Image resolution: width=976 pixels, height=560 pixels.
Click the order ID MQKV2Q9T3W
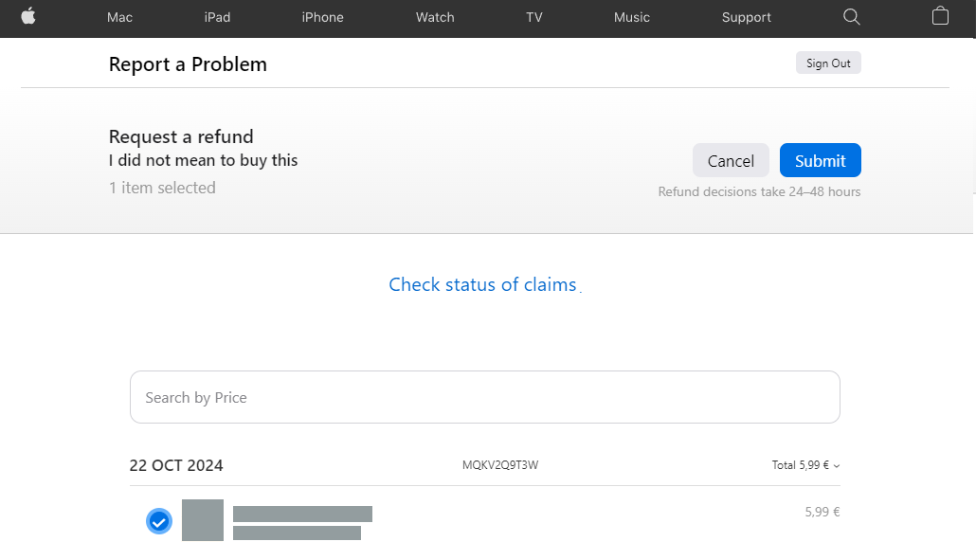point(500,465)
